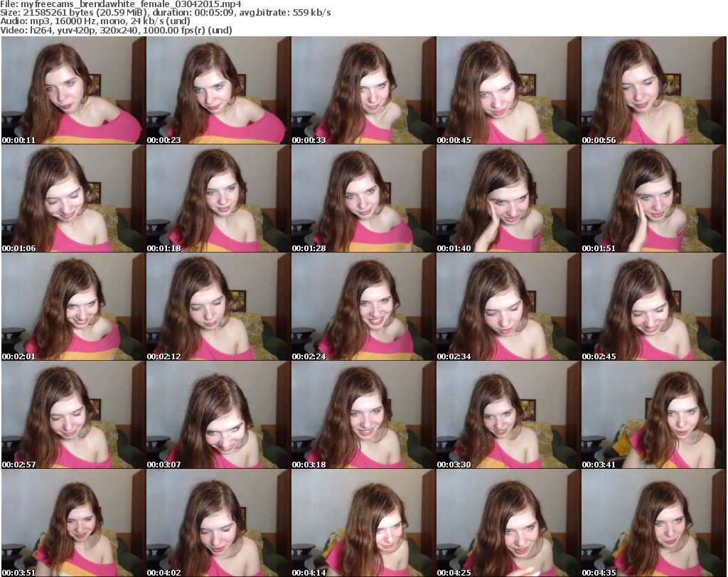Select the thumbnail timestamped 00:03:51
Screen dimensions: 728x577
73,524
